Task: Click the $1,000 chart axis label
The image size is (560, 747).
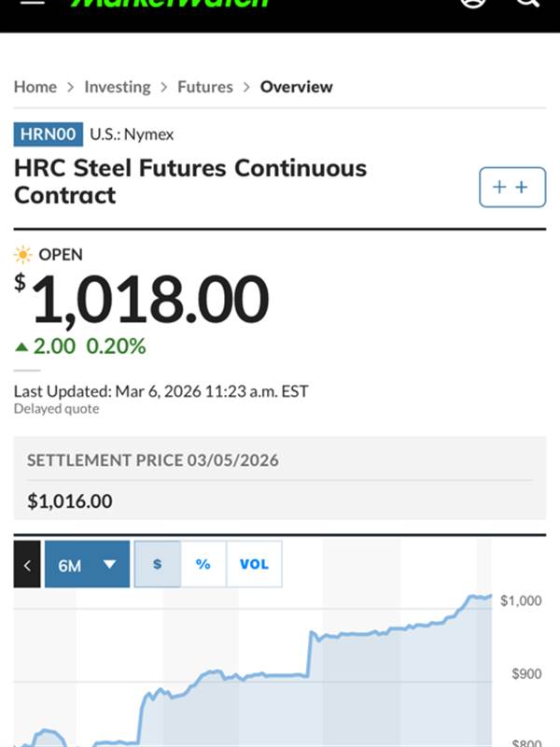Action: [521, 600]
